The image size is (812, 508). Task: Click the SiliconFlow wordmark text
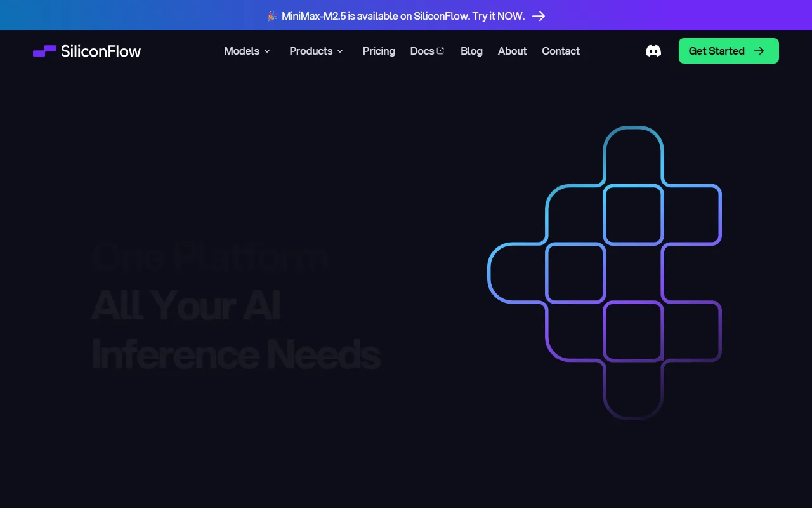[101, 51]
